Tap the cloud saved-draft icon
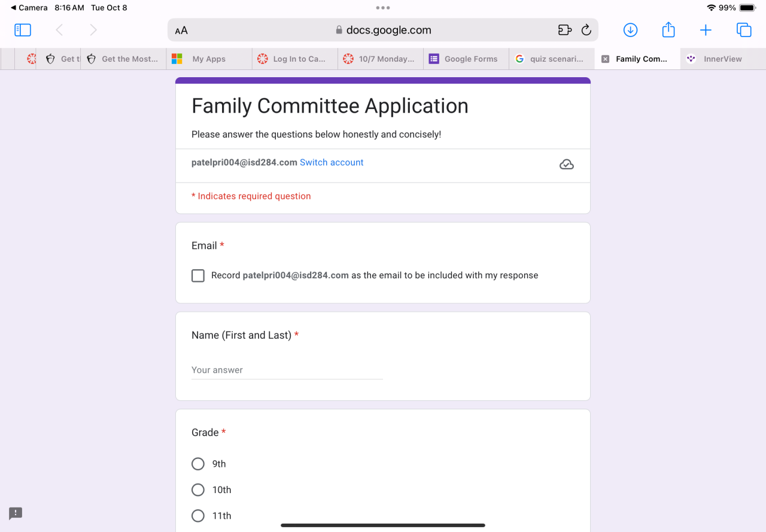This screenshot has height=532, width=766. click(x=566, y=165)
